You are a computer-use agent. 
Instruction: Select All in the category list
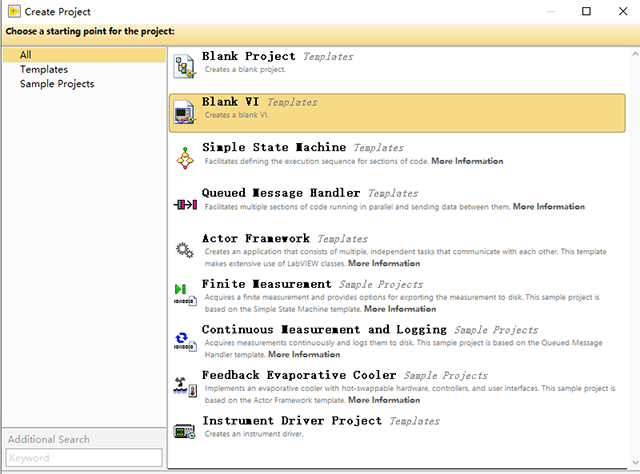(x=26, y=55)
